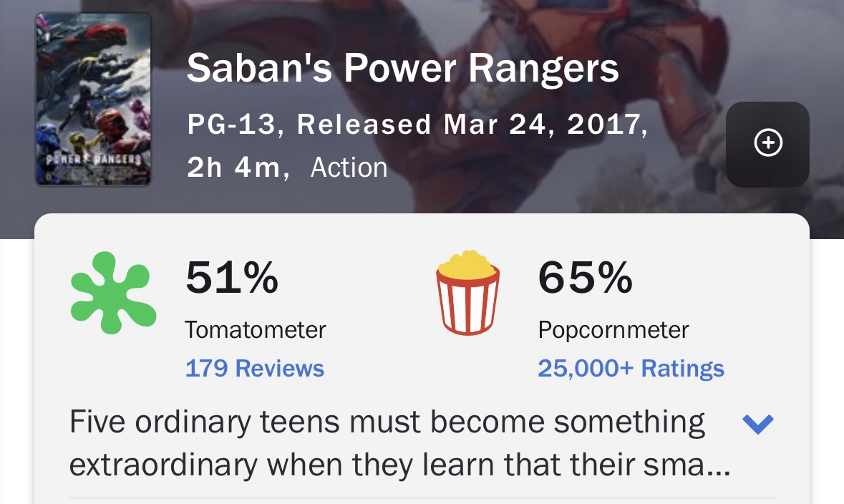The height and width of the screenshot is (504, 844).
Task: Click the Saban's Power Rangers title
Action: (402, 68)
